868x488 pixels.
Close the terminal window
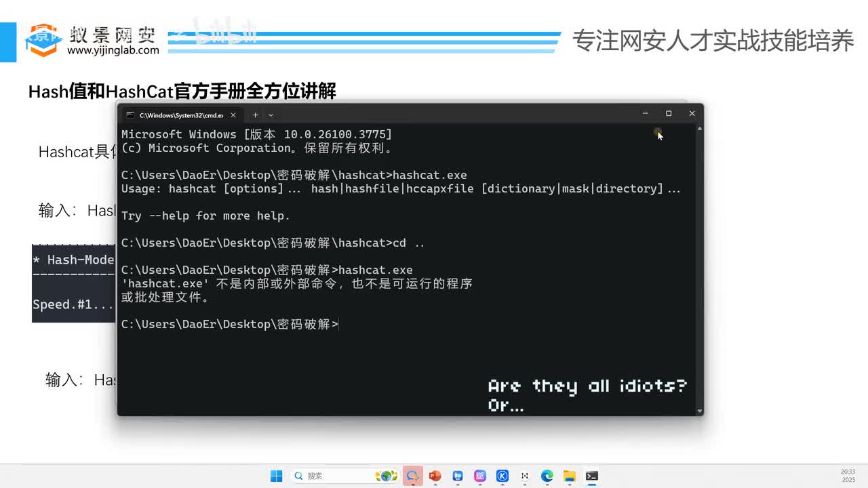coord(692,113)
